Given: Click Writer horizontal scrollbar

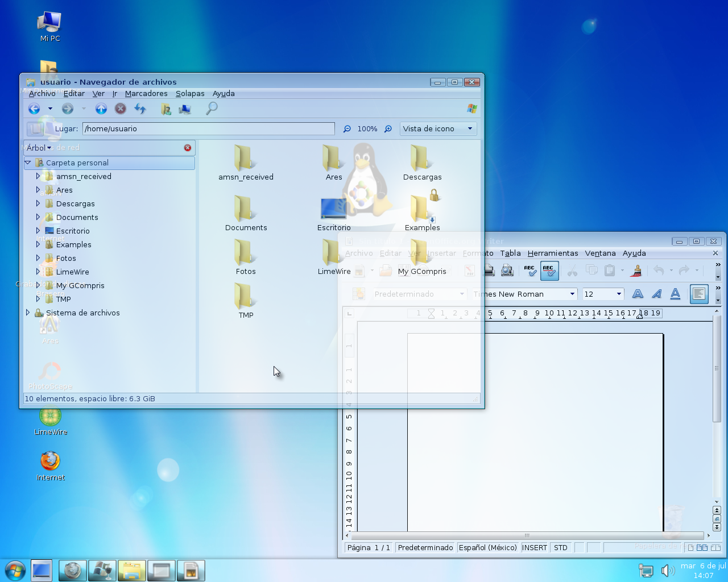Looking at the screenshot, I should coord(527,535).
